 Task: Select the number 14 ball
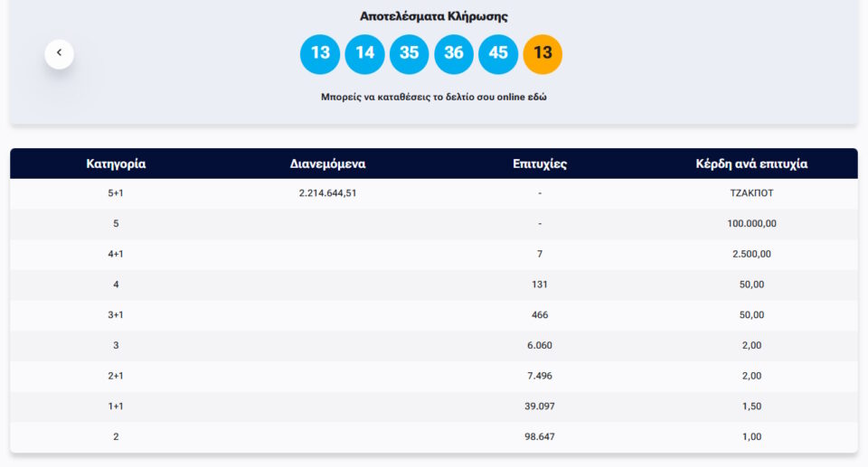pos(364,53)
